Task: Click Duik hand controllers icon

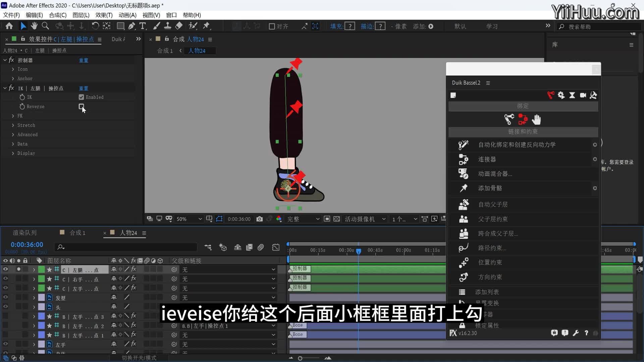Action: [536, 119]
